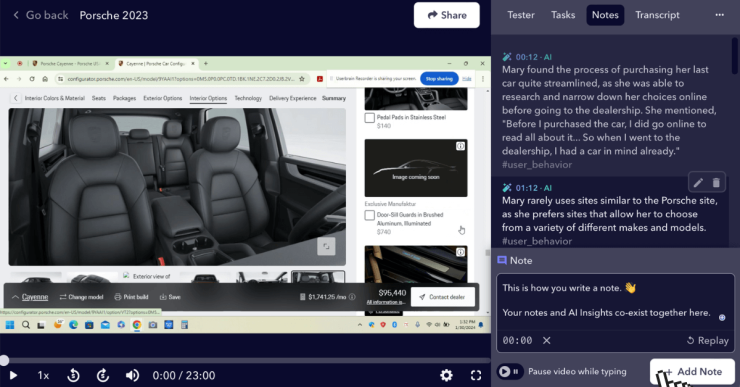Click the Share button

click(446, 15)
